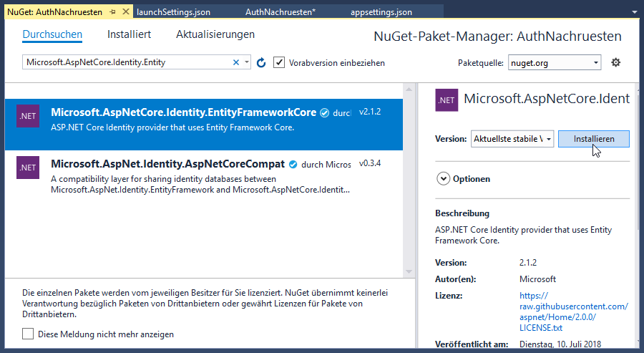Clear the search text with X icon
644x353 pixels.
pos(235,62)
